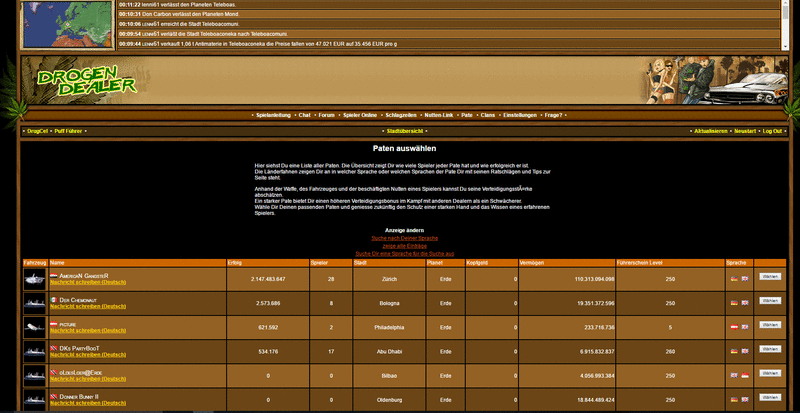Screen dimensions: 800x413
Task: Click German language flag in AmericaN GangsteR row
Action: pos(734,279)
